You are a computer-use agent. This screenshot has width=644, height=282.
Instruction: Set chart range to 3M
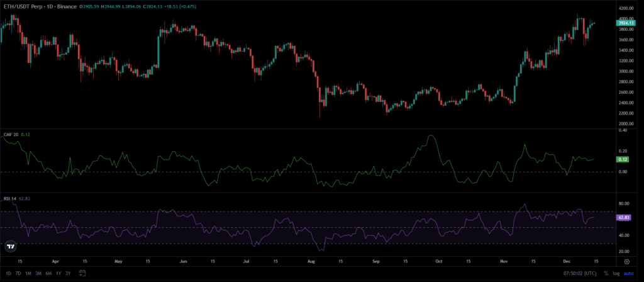pyautogui.click(x=38, y=273)
